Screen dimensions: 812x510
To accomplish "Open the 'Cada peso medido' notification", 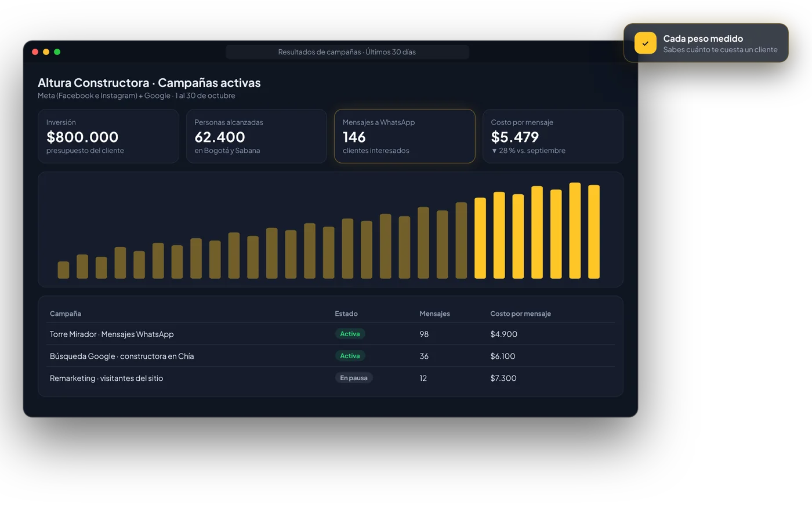I will click(706, 43).
